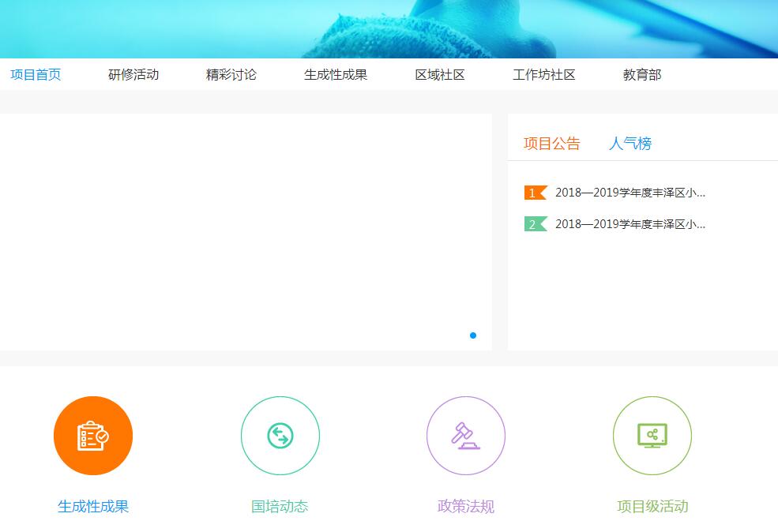The height and width of the screenshot is (532, 778).
Task: Click the 项目级活动 monitor icon
Action: [x=652, y=436]
